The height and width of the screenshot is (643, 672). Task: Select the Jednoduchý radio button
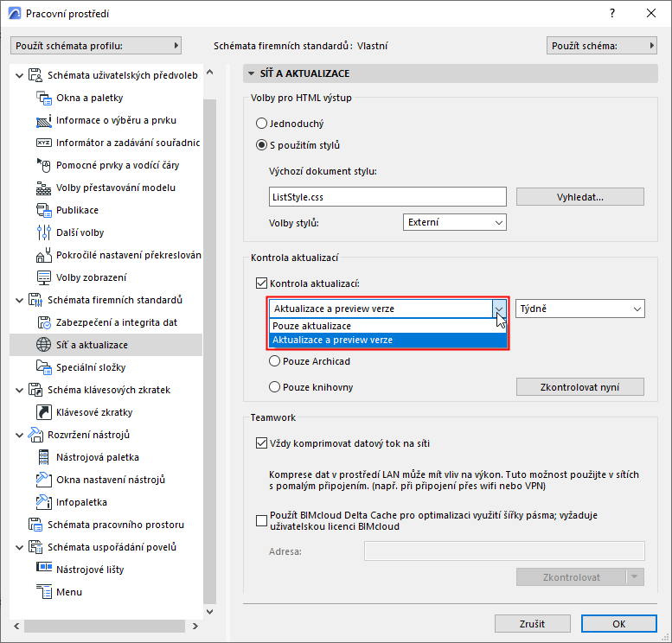261,124
